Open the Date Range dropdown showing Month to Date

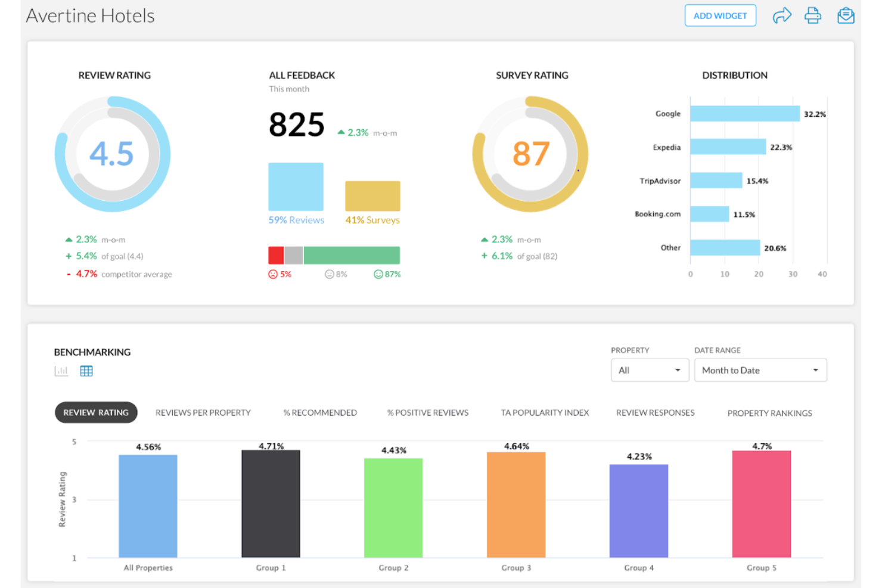click(760, 370)
